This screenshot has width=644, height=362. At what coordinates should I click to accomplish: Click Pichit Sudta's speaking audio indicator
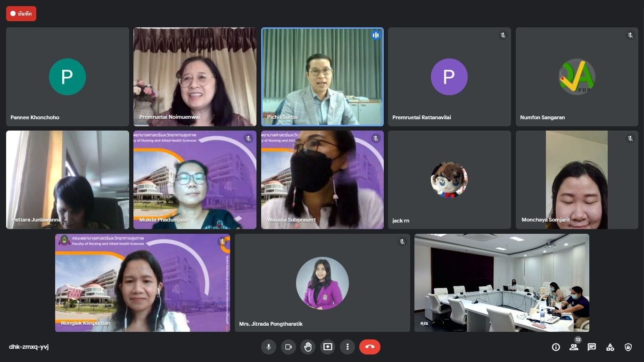[376, 35]
